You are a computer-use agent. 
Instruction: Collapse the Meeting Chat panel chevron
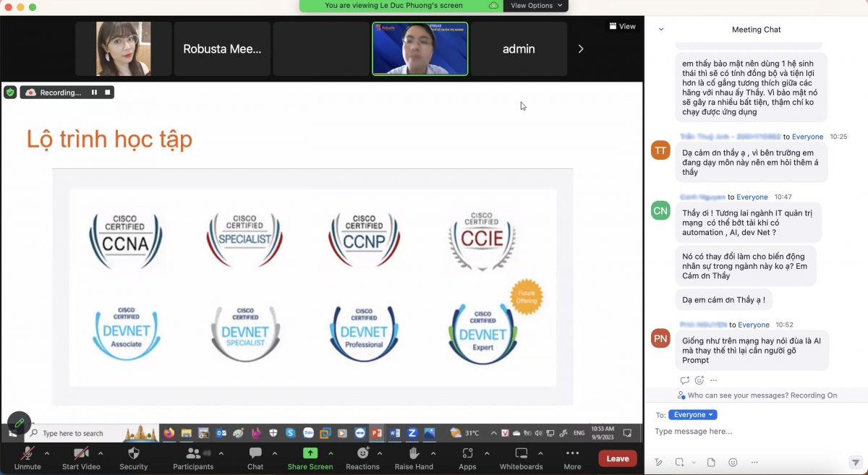[x=661, y=30]
